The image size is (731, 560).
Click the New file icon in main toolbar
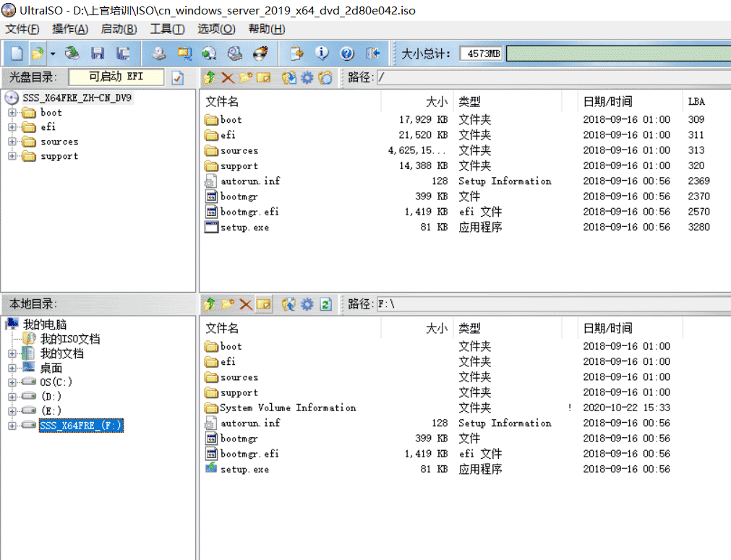tap(16, 53)
